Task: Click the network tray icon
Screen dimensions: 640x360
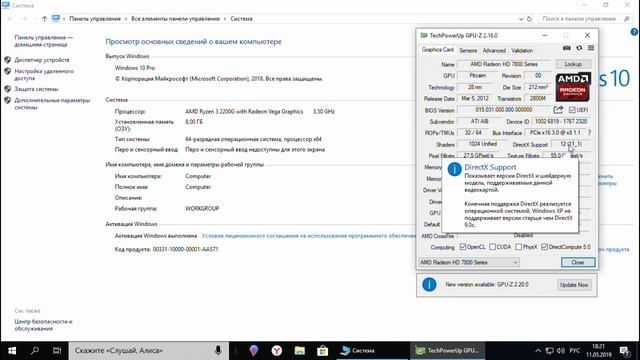Action: pyautogui.click(x=549, y=351)
